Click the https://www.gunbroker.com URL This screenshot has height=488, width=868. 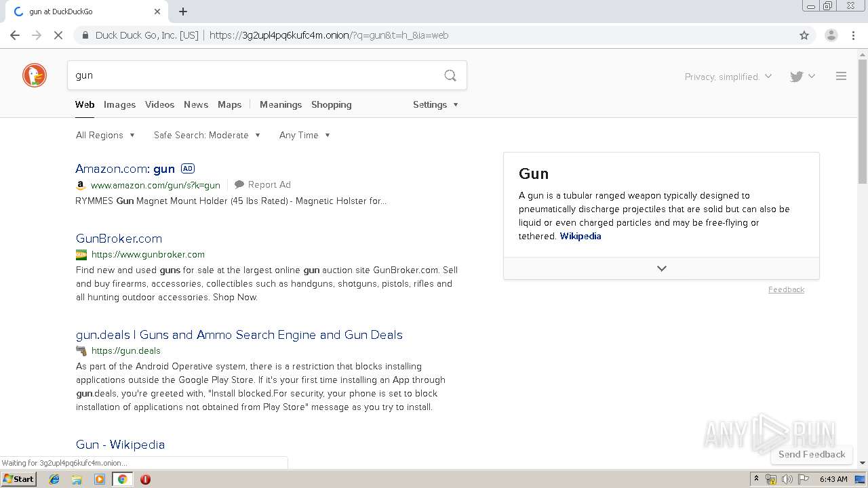148,255
